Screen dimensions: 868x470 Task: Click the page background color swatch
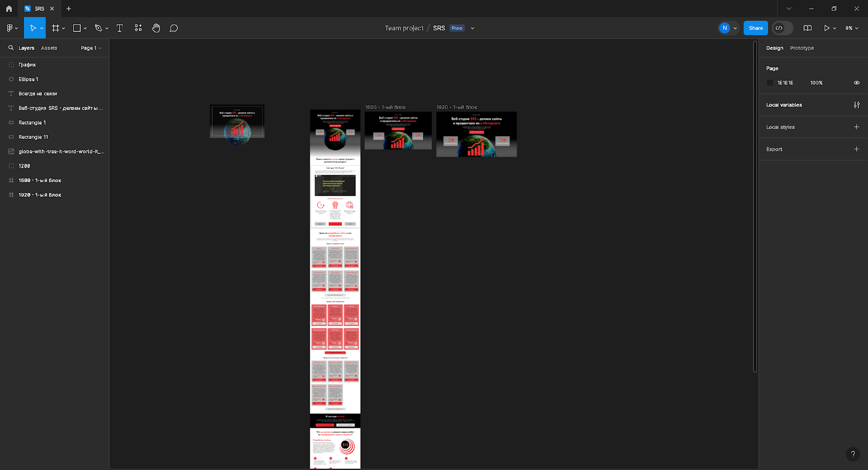pyautogui.click(x=770, y=83)
